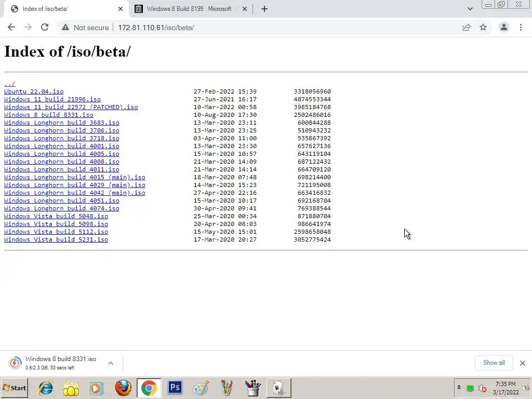Open the tab search dropdown chevron
Image resolution: width=532 pixels, height=399 pixels.
(470, 9)
